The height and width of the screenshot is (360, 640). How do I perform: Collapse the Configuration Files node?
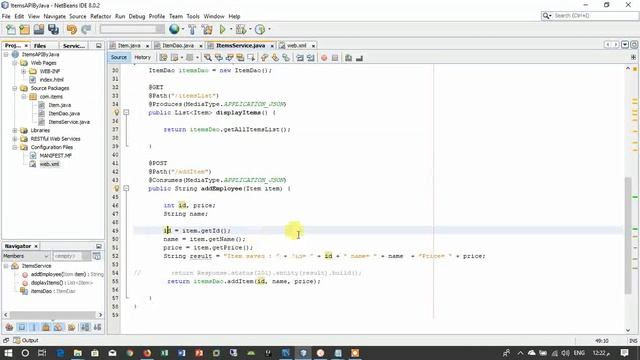(x=15, y=147)
